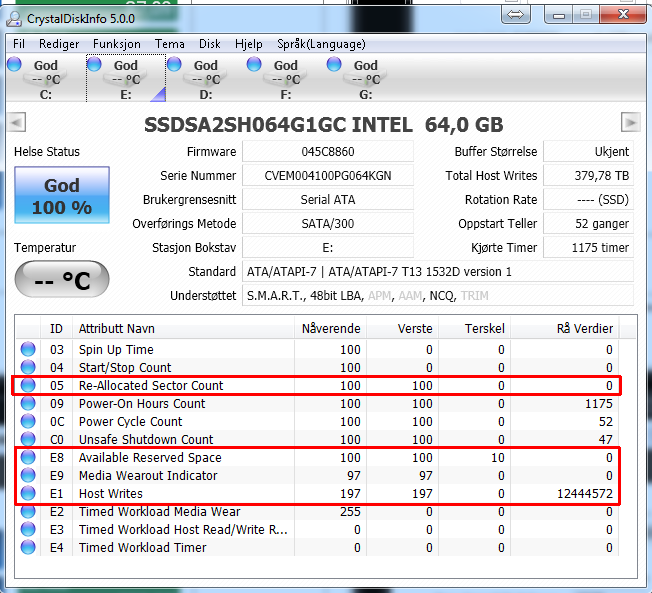Click the -- °C temperature indicator
This screenshot has height=593, width=652.
pos(62,279)
